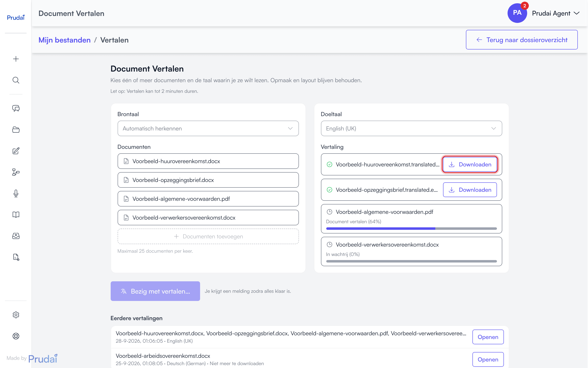Open the folder icon in the sidebar
Viewport: 588px width, 368px height.
coord(16,130)
